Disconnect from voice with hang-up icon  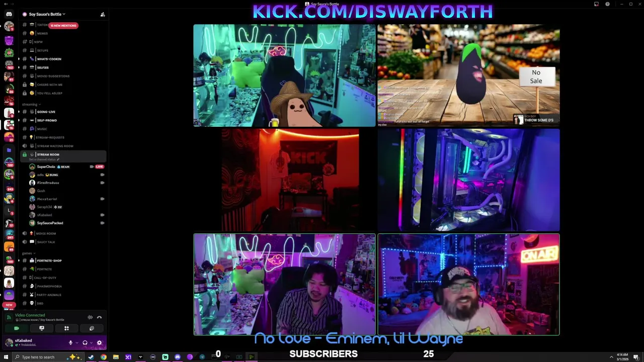coord(99,317)
